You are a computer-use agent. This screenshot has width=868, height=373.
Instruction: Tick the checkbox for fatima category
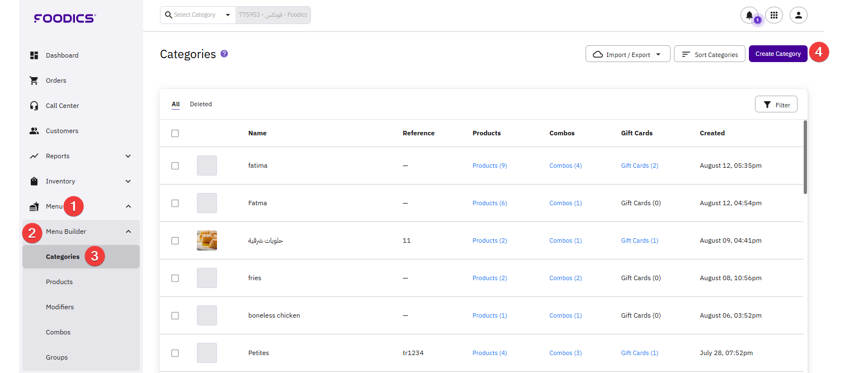[175, 166]
